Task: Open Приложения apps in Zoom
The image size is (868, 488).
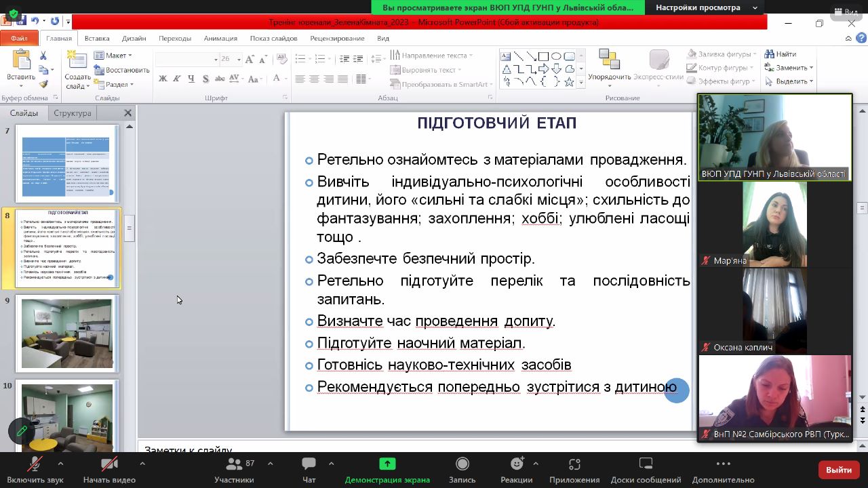Action: pos(574,465)
